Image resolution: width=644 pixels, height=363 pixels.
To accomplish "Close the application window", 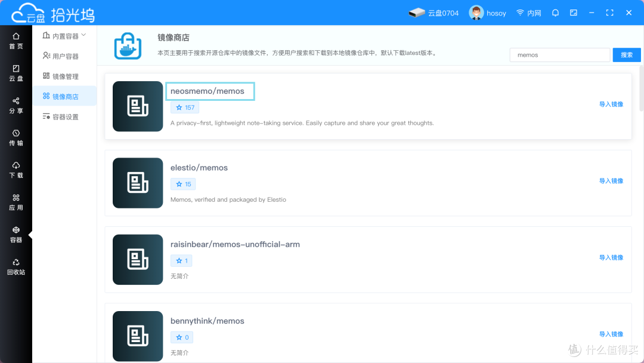I will [x=629, y=13].
